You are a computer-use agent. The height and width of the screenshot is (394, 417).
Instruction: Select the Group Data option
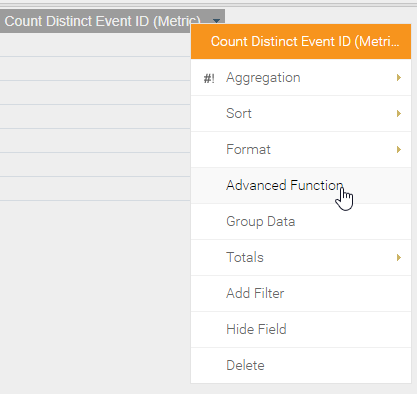pyautogui.click(x=301, y=222)
